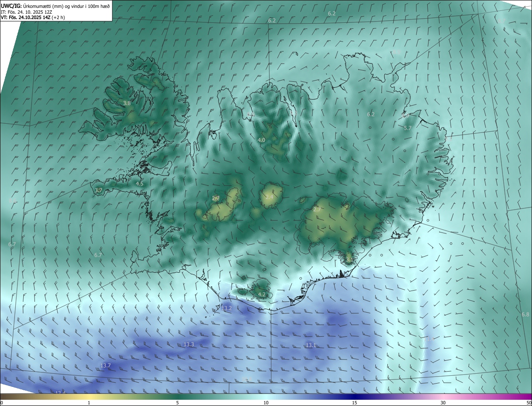Click the 13.7 value label over the sea
The width and height of the screenshot is (532, 406).
click(106, 366)
